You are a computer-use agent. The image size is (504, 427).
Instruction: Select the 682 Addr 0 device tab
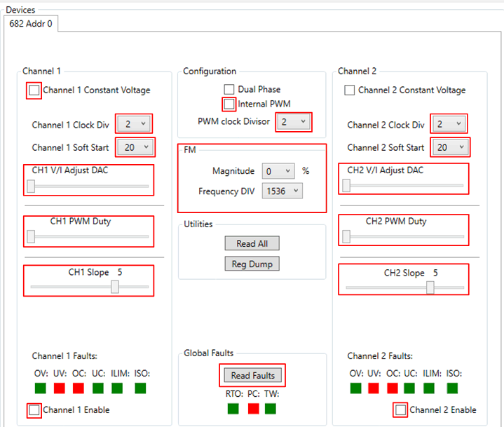click(31, 23)
